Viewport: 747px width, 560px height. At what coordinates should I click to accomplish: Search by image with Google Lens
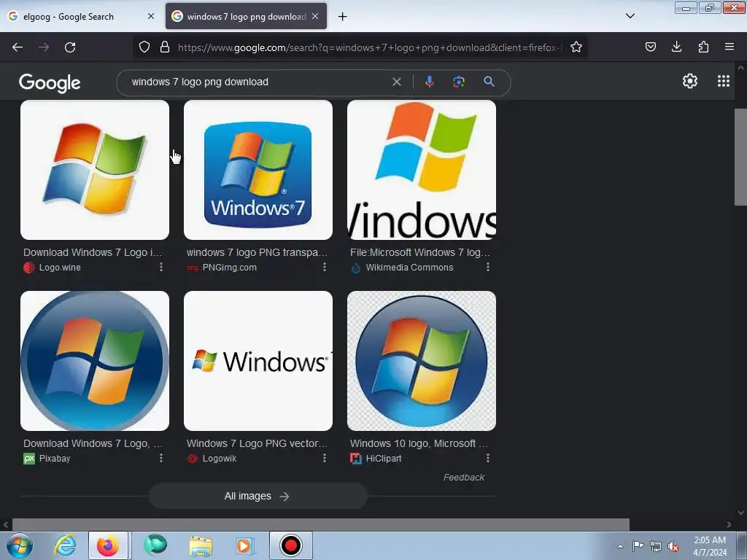[459, 82]
